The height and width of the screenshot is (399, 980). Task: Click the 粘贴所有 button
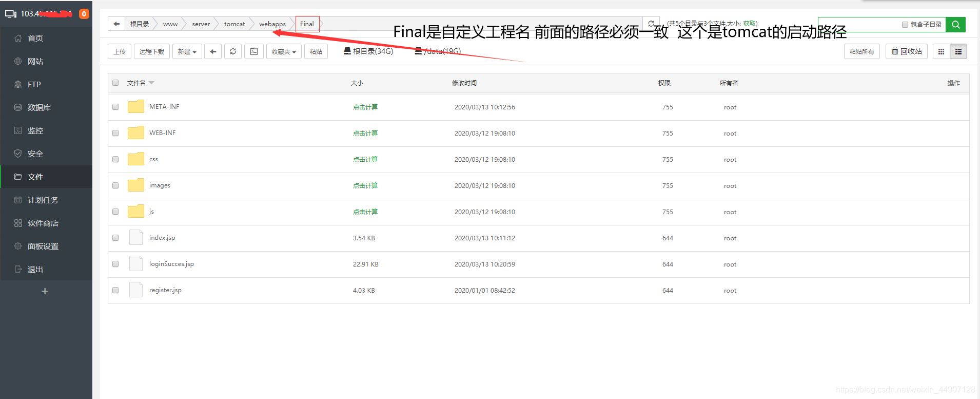[862, 51]
